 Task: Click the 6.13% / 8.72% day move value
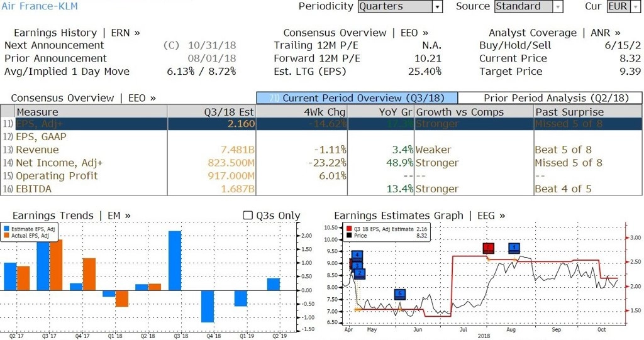point(201,72)
